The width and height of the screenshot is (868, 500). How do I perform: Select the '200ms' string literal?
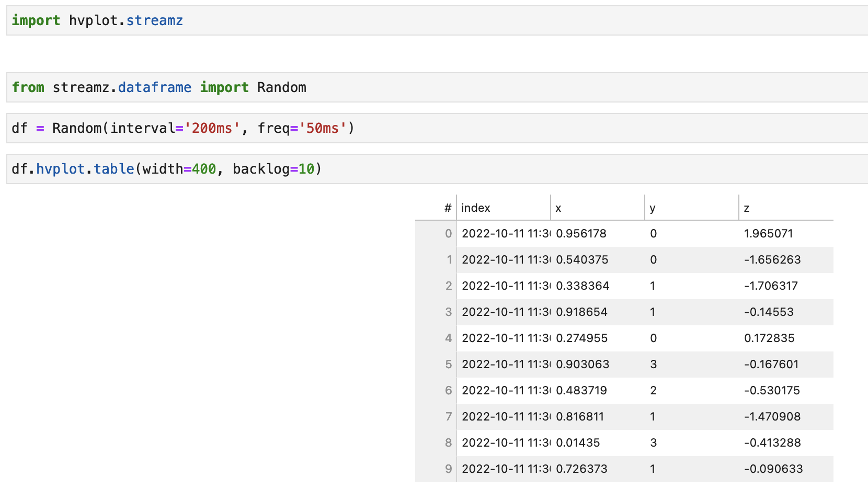214,128
